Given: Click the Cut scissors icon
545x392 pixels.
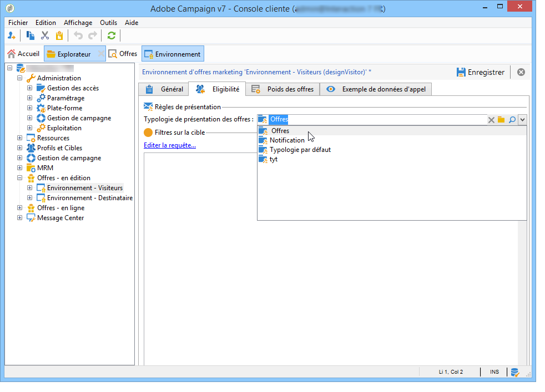Looking at the screenshot, I should click(x=45, y=35).
